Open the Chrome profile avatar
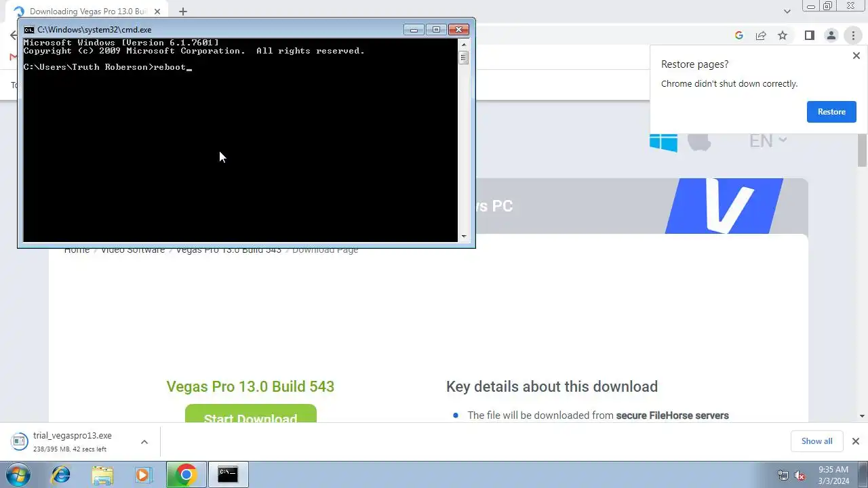 [x=831, y=35]
